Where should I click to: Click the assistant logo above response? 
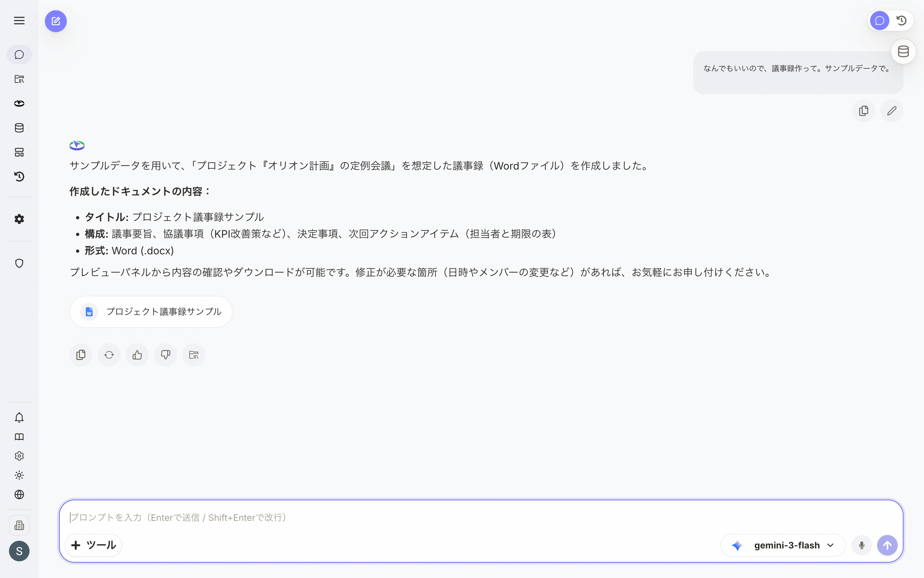click(x=77, y=145)
